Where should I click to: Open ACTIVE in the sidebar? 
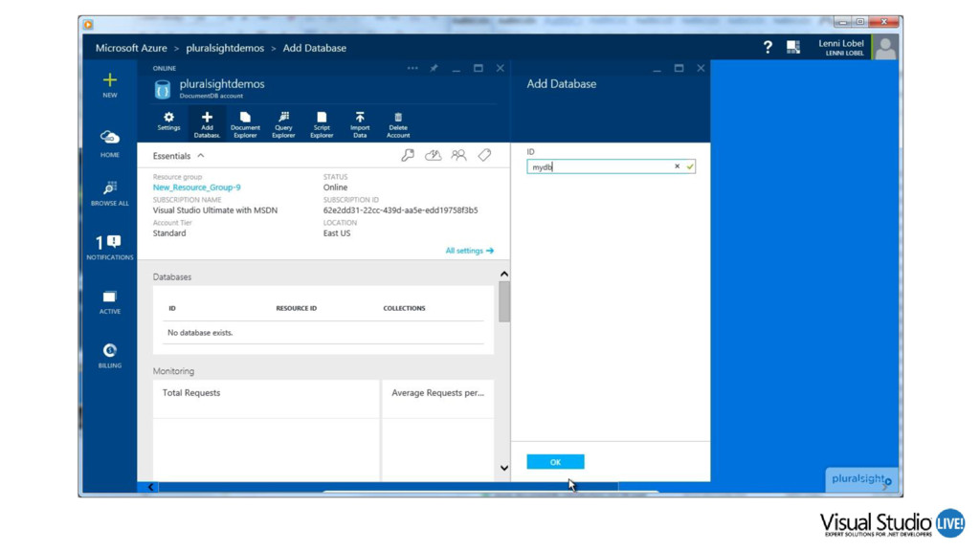110,302
